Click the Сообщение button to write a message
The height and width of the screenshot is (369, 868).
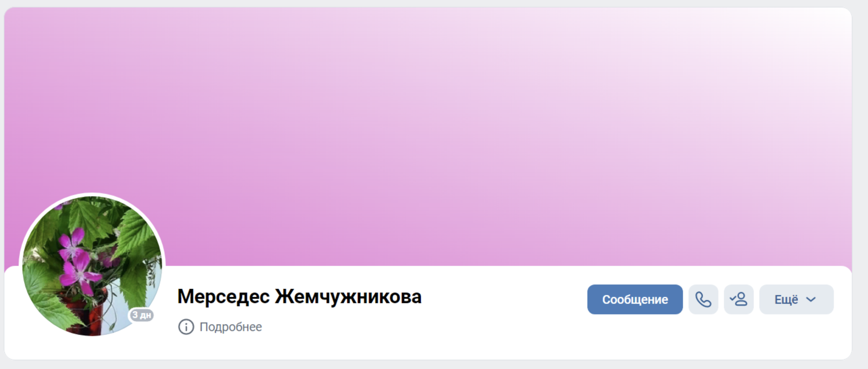(x=635, y=299)
